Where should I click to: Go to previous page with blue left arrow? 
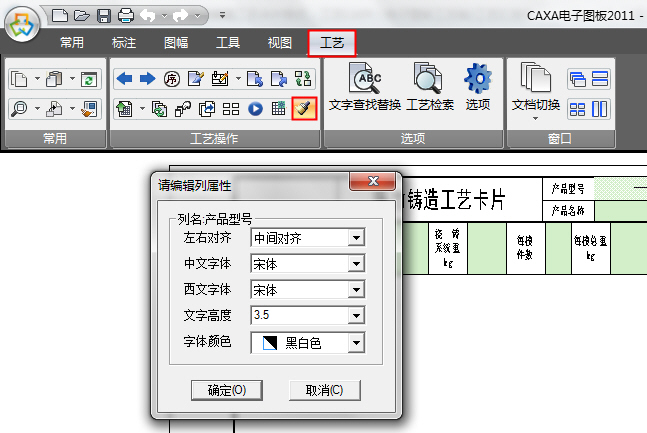(124, 78)
